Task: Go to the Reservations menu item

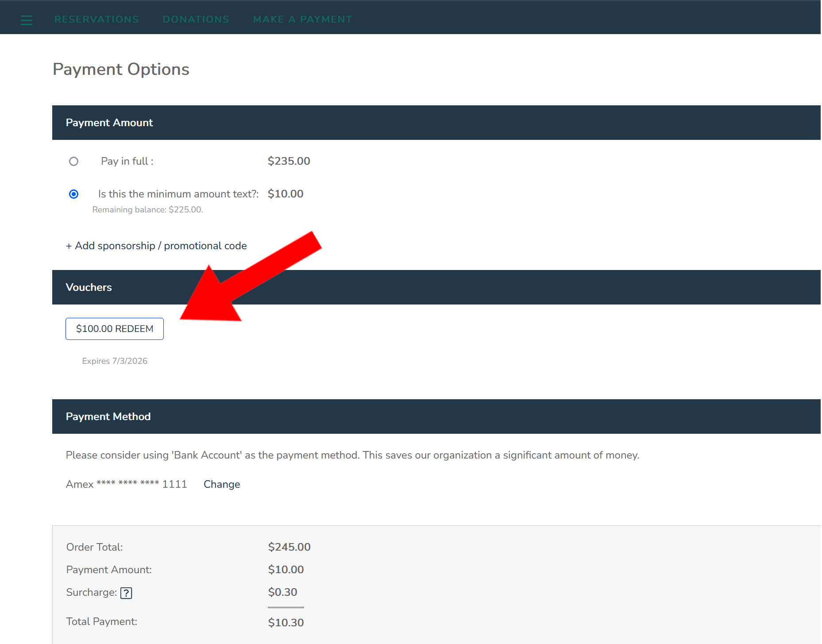Action: click(96, 19)
